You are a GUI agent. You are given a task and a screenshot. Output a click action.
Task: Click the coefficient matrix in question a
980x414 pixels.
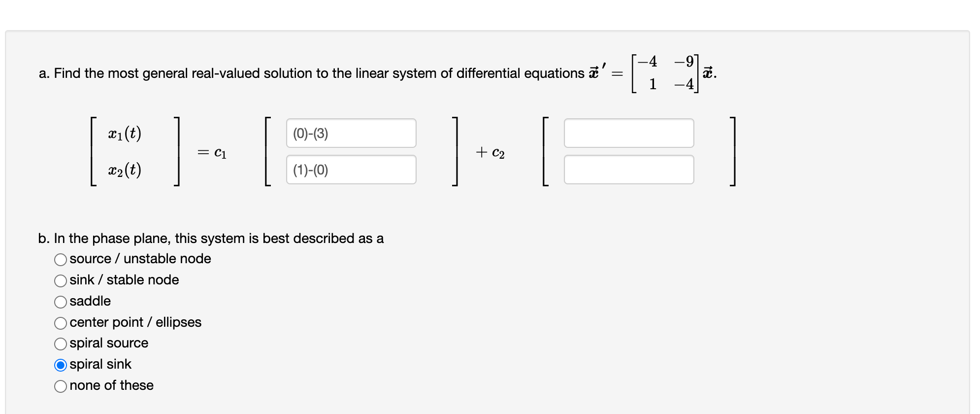pyautogui.click(x=665, y=73)
